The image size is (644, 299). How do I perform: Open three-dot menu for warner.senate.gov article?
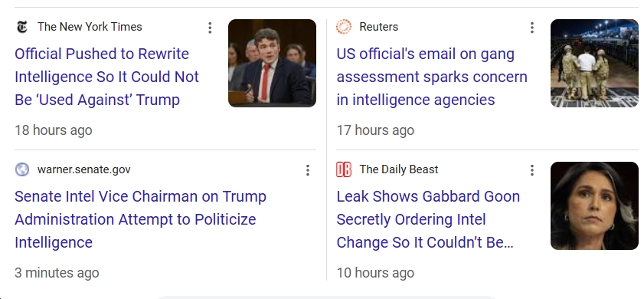point(308,170)
